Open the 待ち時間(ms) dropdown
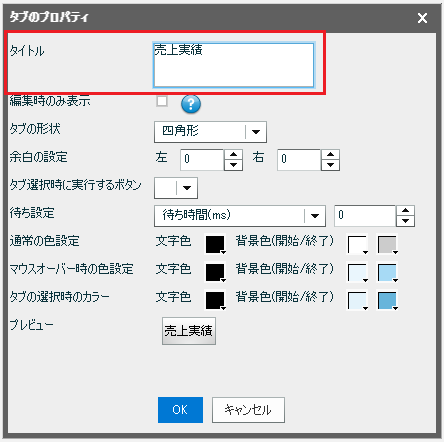 point(240,216)
